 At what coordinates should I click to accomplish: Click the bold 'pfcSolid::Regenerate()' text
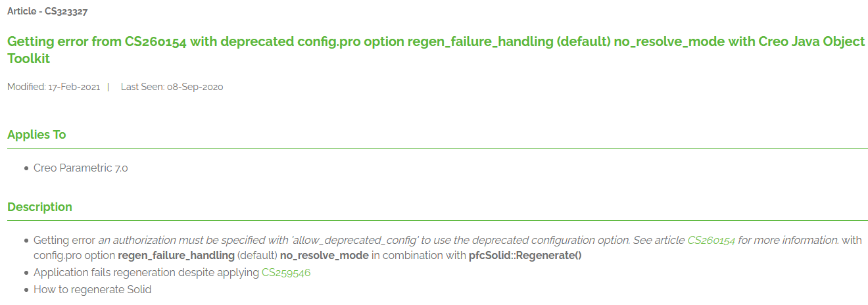525,256
